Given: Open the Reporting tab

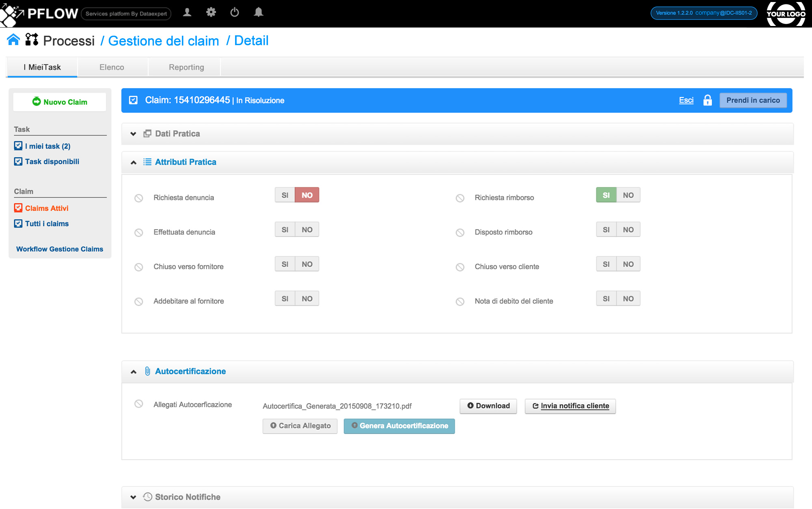Looking at the screenshot, I should [x=186, y=67].
